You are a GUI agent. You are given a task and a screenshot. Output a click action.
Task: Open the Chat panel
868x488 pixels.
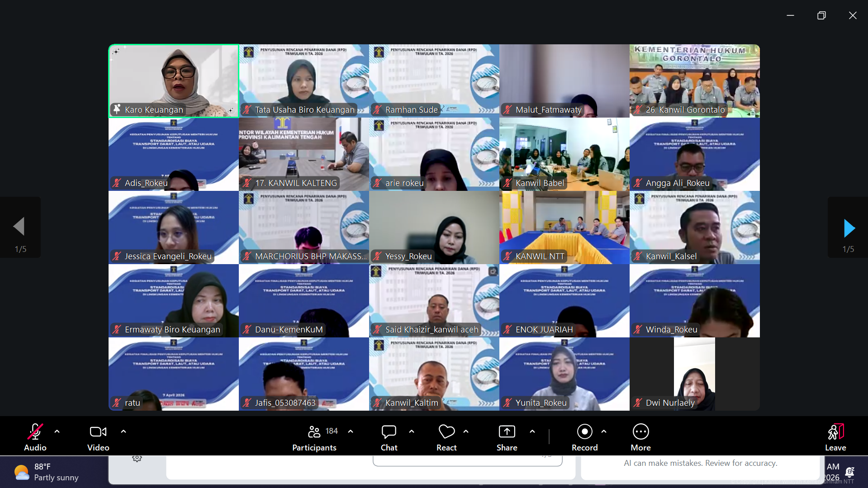pyautogui.click(x=389, y=437)
